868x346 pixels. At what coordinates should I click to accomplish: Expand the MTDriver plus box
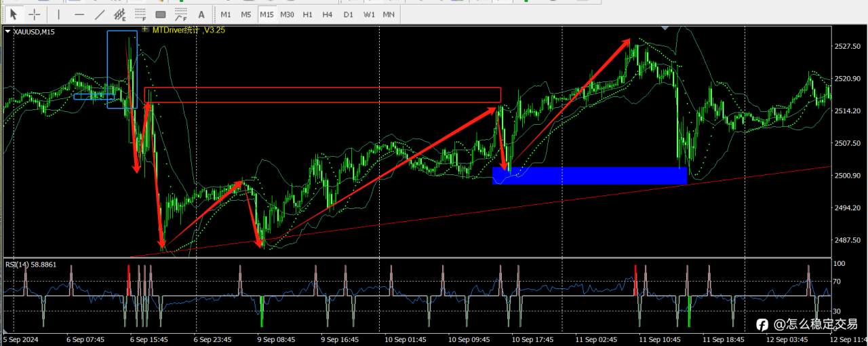coord(145,29)
